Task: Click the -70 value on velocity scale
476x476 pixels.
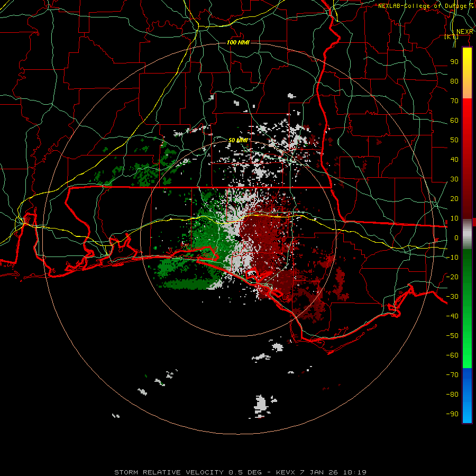Action: [452, 375]
